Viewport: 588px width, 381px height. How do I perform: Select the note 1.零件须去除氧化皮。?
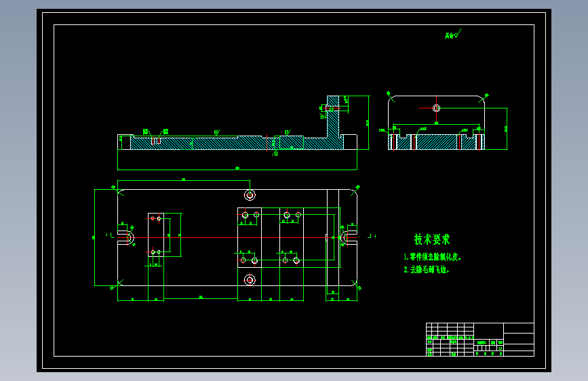(432, 257)
